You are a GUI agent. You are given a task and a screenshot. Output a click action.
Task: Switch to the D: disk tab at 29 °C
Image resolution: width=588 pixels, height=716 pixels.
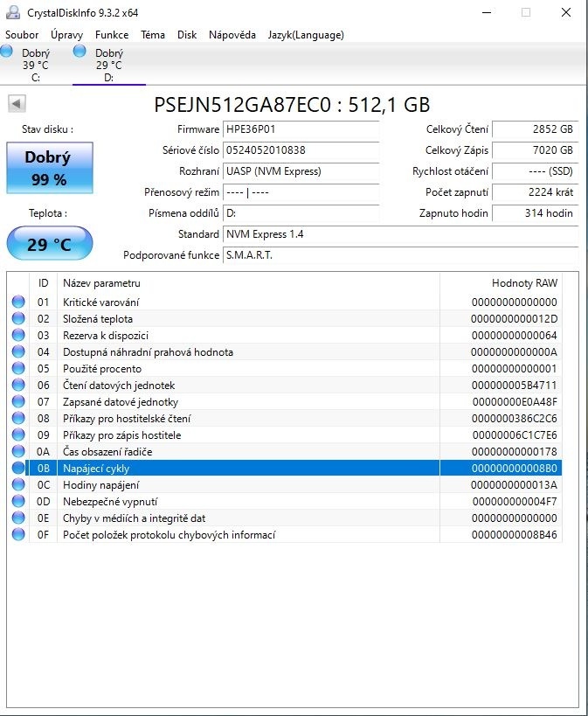click(109, 65)
